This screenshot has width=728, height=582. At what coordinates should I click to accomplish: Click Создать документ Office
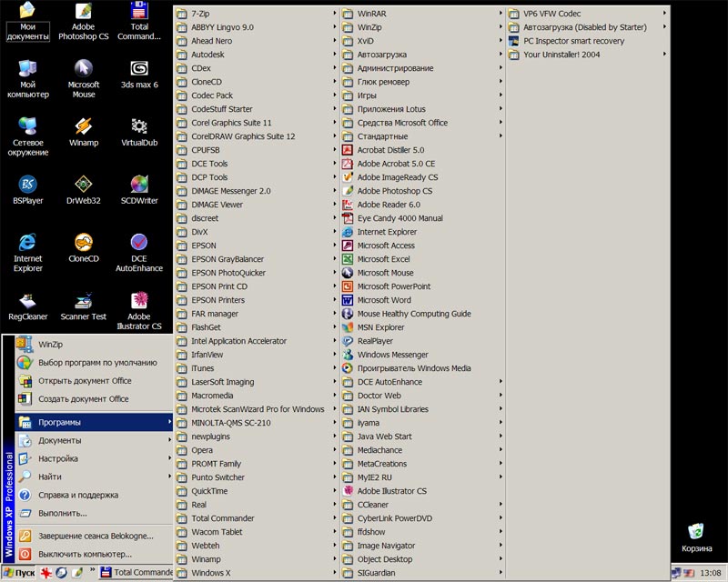click(94, 398)
